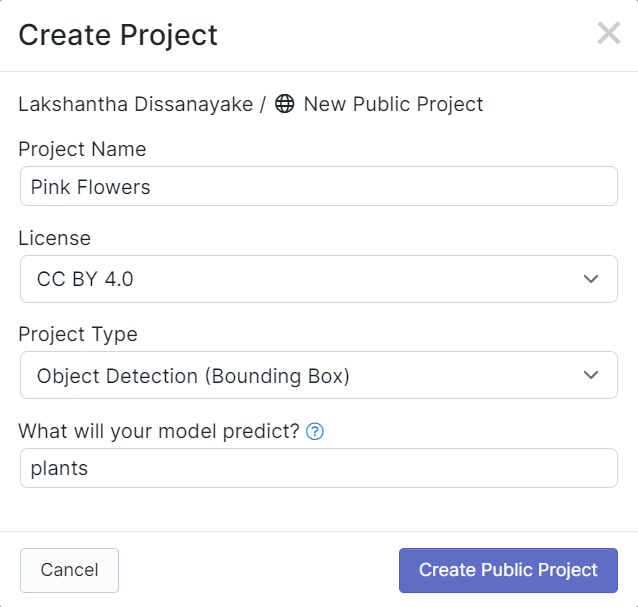Click the chevron arrow in the License box

pos(591,279)
